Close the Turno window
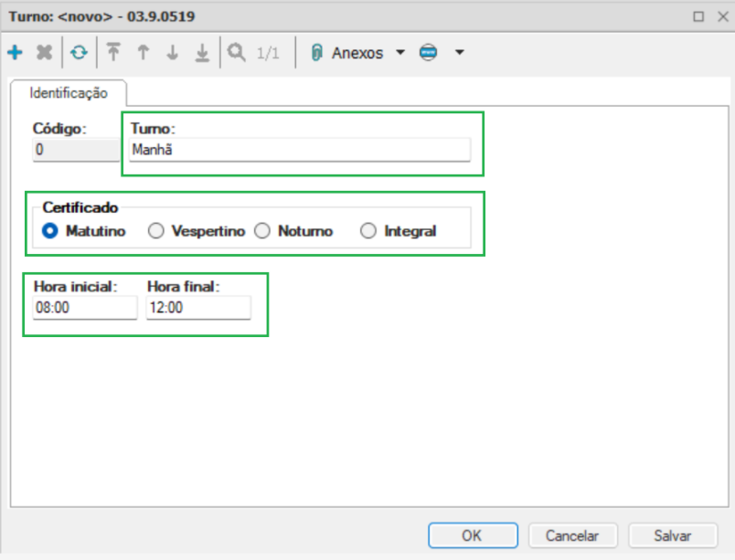The image size is (735, 560). [723, 16]
